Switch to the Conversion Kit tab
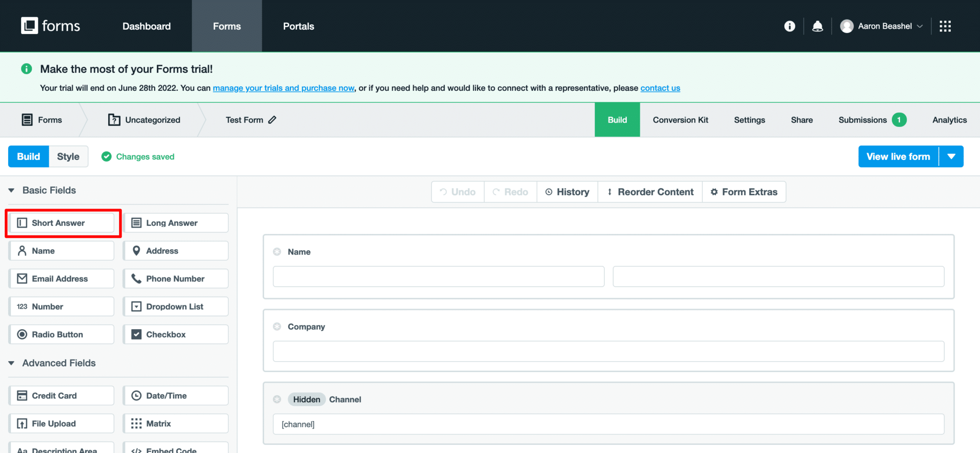The image size is (980, 453). pos(680,120)
